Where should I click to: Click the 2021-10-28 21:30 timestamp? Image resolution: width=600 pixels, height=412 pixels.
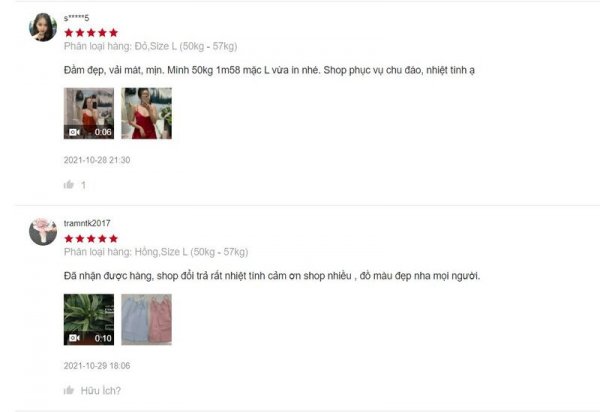[x=97, y=160]
